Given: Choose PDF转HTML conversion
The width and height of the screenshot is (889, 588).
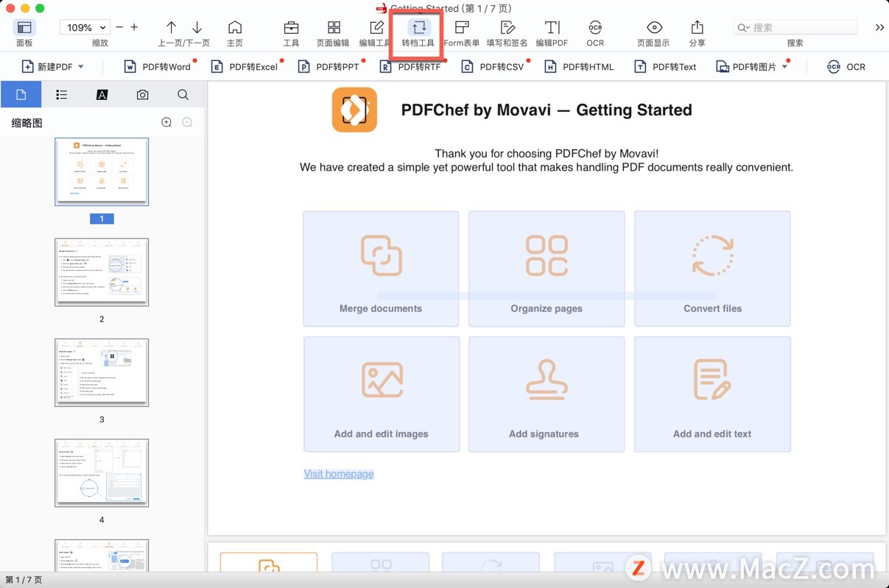Looking at the screenshot, I should pyautogui.click(x=579, y=67).
